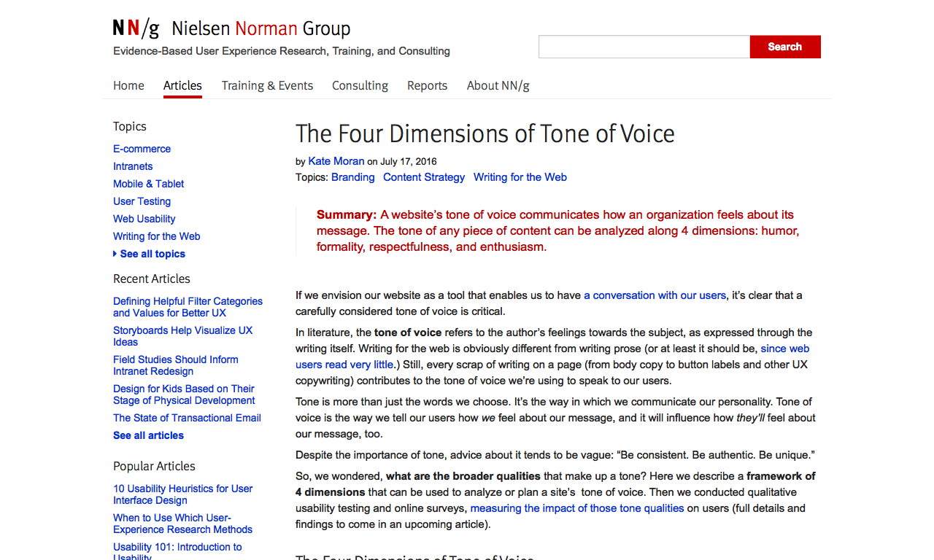Open the Articles menu item
The image size is (934, 560).
point(182,85)
